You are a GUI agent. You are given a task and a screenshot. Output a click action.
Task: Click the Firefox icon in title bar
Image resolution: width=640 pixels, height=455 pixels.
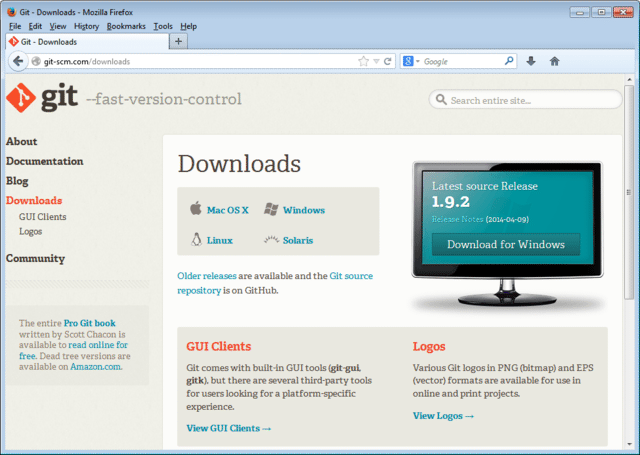[11, 12]
